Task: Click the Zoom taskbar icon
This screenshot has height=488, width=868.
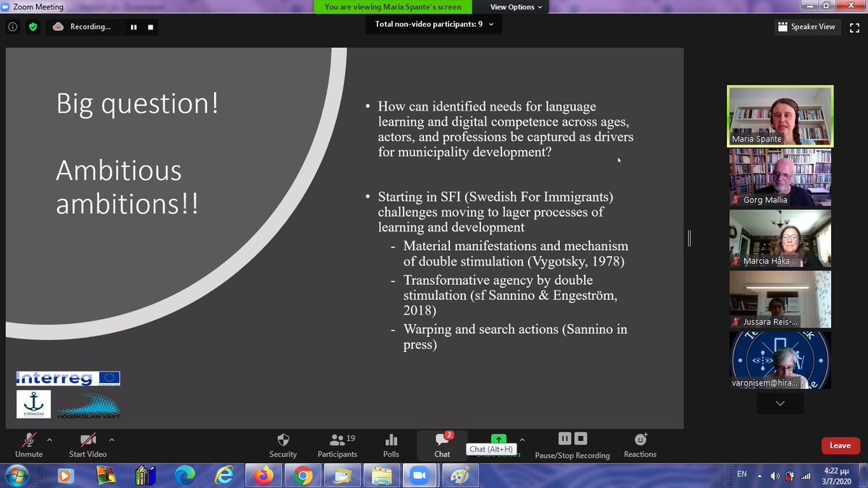Action: (x=420, y=476)
